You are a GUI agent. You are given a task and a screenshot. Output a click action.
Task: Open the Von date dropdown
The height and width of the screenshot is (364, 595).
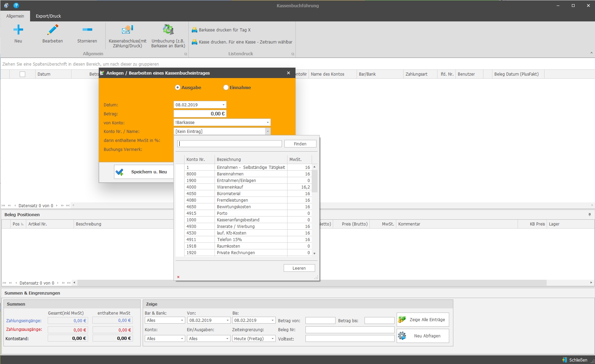pyautogui.click(x=227, y=320)
